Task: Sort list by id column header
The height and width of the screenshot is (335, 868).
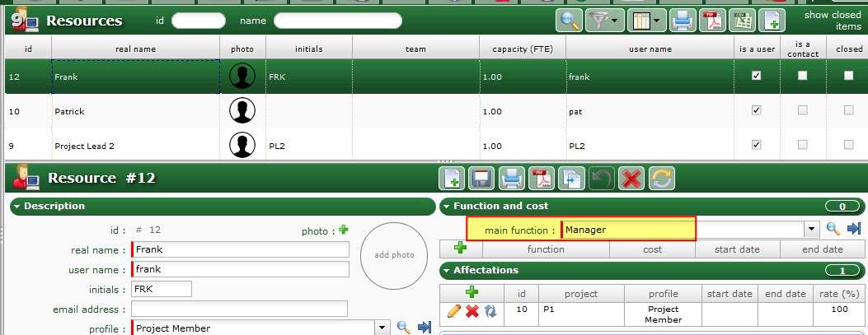Action: (28, 49)
